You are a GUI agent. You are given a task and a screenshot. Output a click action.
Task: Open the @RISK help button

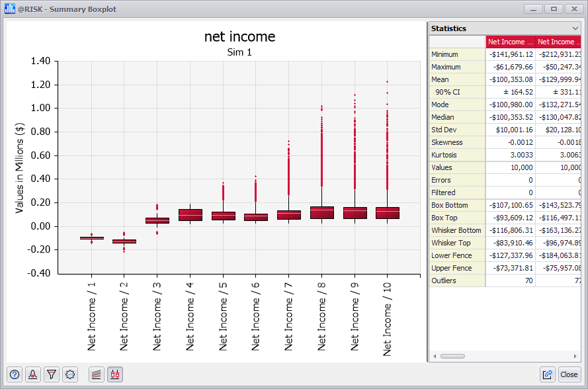[15, 374]
